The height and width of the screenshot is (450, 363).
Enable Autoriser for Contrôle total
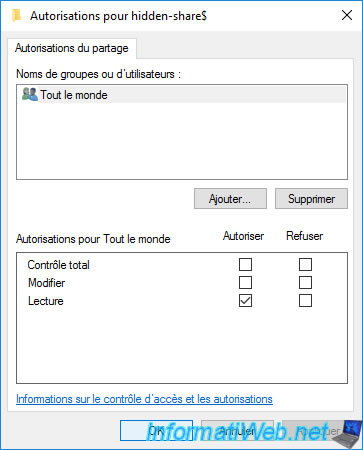245,265
